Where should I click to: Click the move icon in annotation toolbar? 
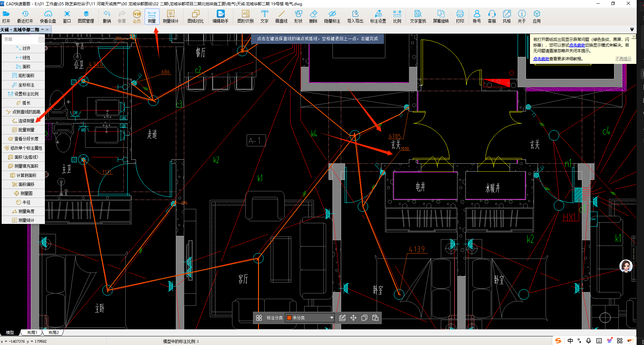tap(353, 318)
